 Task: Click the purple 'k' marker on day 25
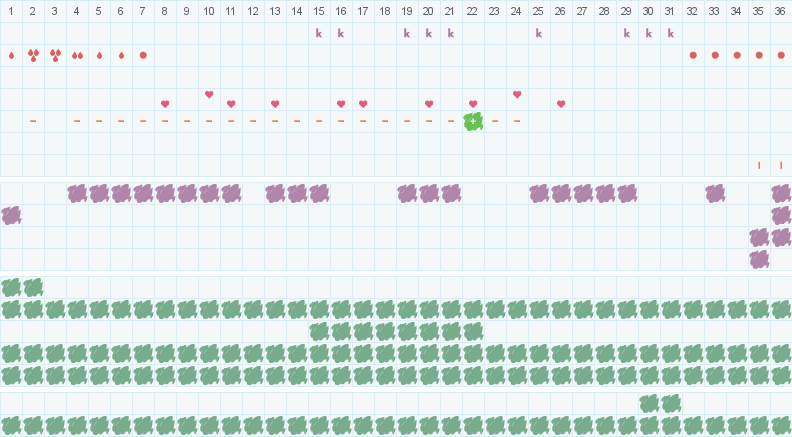coord(539,33)
